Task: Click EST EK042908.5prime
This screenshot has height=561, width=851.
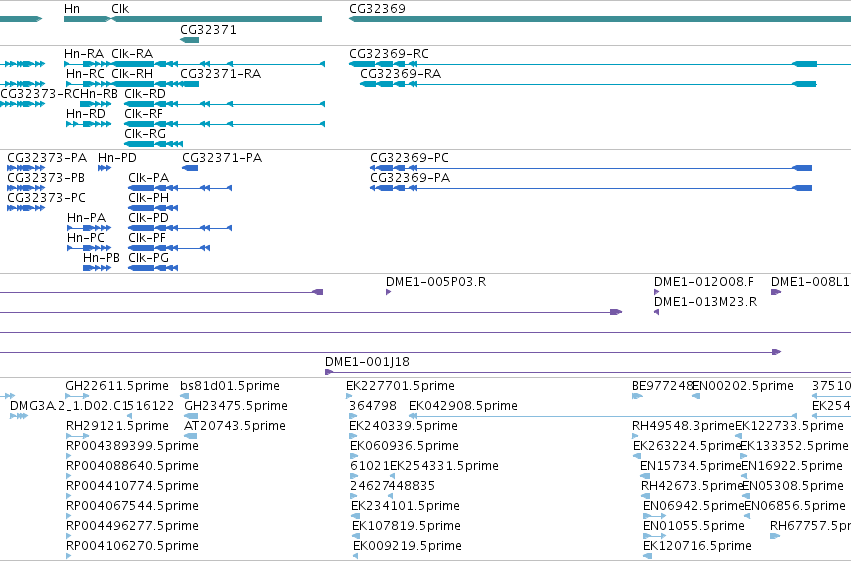Action: (x=463, y=406)
